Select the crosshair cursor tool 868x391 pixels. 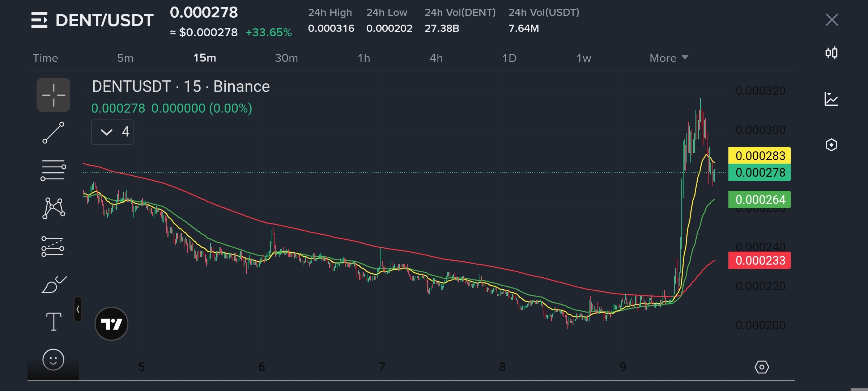click(x=53, y=95)
